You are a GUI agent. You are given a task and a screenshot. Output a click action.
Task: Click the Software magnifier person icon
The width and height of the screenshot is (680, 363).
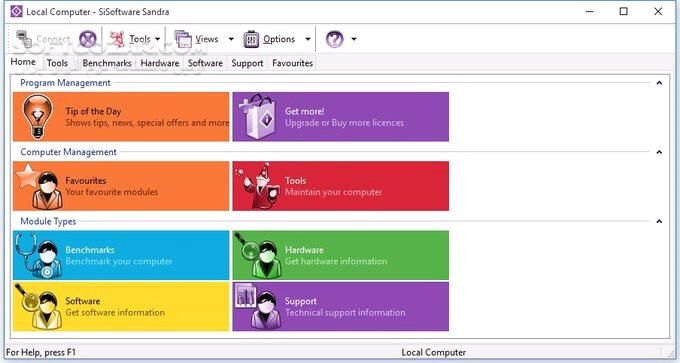[38, 307]
